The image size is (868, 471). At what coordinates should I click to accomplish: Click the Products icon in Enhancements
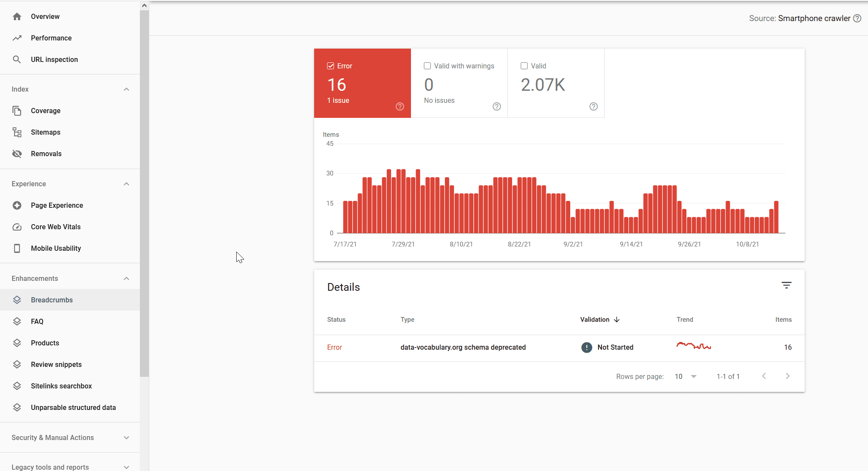17,342
